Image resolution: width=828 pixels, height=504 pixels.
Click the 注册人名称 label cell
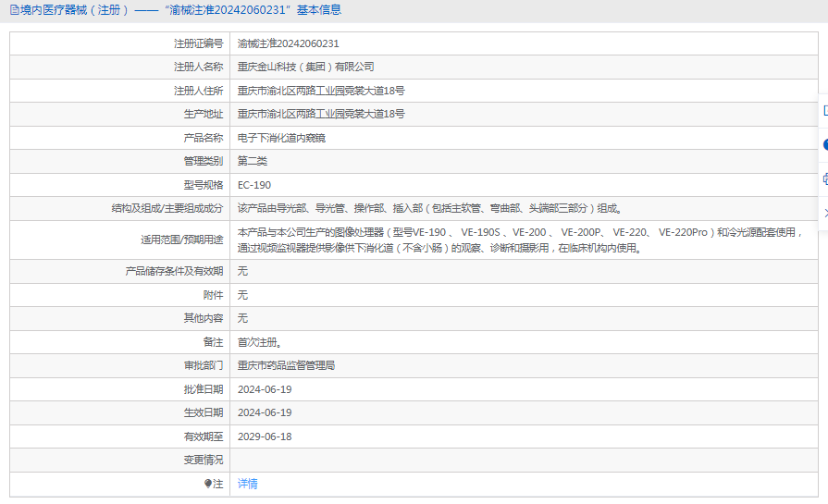click(120, 67)
